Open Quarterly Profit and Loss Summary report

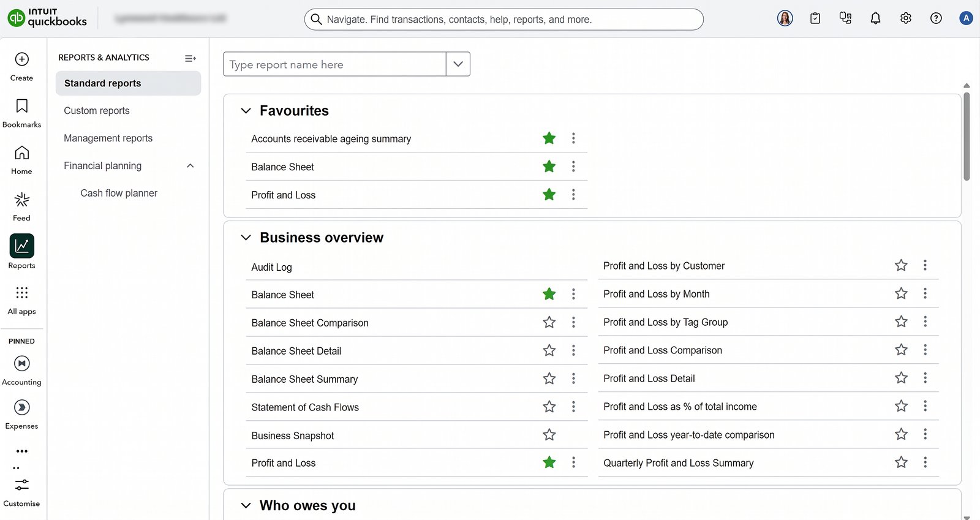(679, 463)
